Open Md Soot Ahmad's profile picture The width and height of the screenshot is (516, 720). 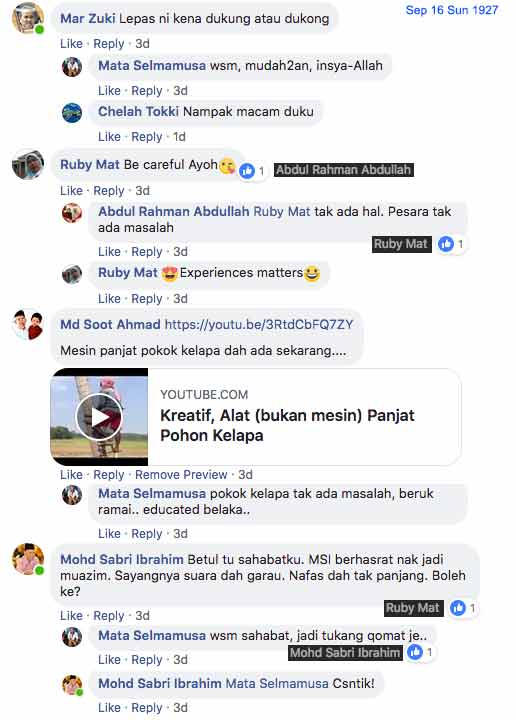click(28, 325)
